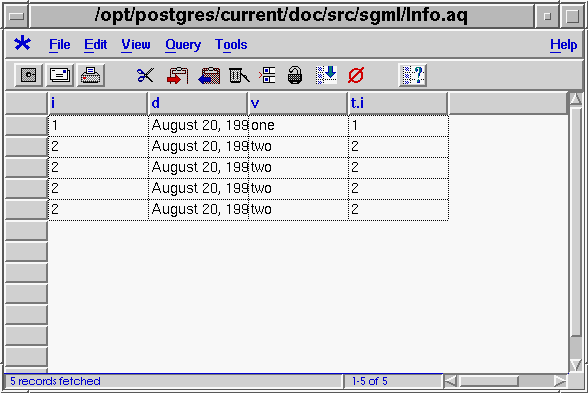Click the 'd' column header
588x393 pixels.
coord(198,103)
